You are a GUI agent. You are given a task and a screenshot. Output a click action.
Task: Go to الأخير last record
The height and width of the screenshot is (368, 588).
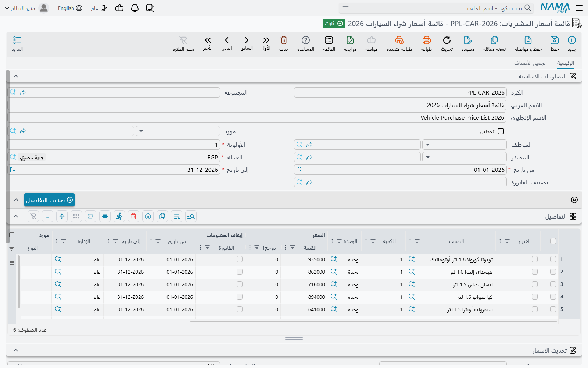[208, 40]
